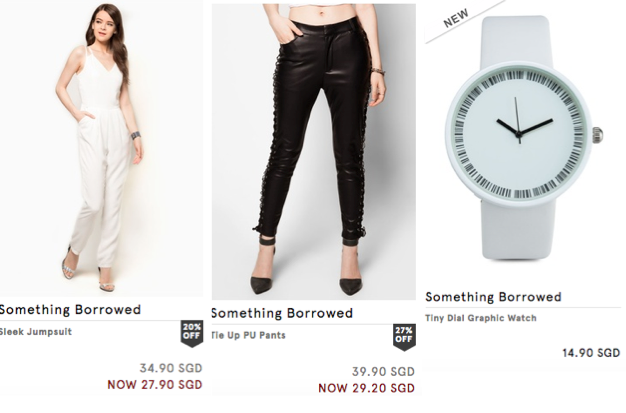Click the original 39.90 SGD price
Screen dimensions: 626x413
pos(383,371)
